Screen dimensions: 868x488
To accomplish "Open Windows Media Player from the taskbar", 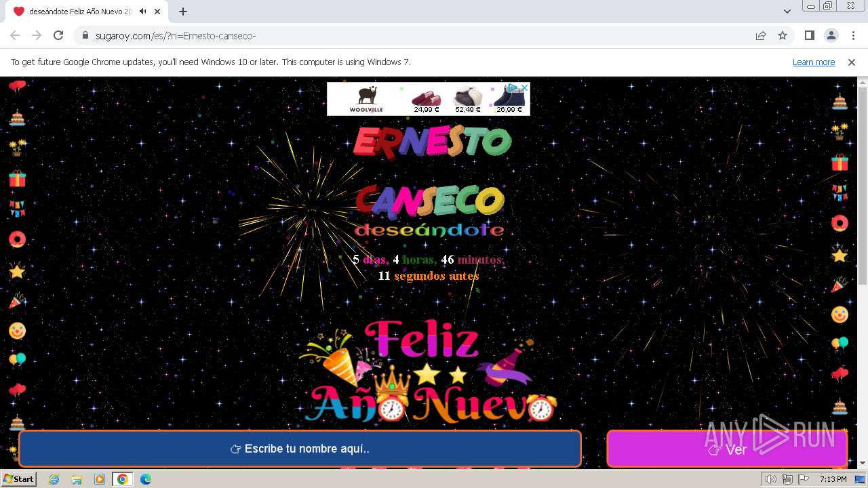I will [x=100, y=479].
